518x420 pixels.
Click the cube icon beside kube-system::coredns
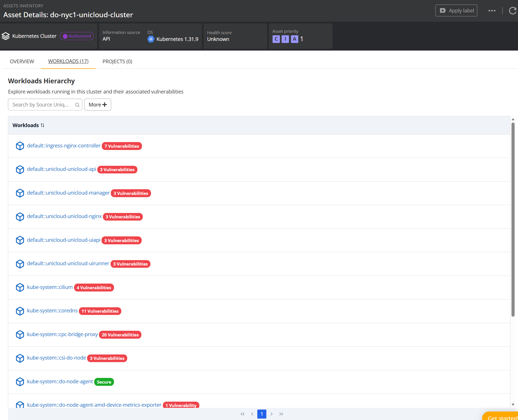click(x=20, y=311)
